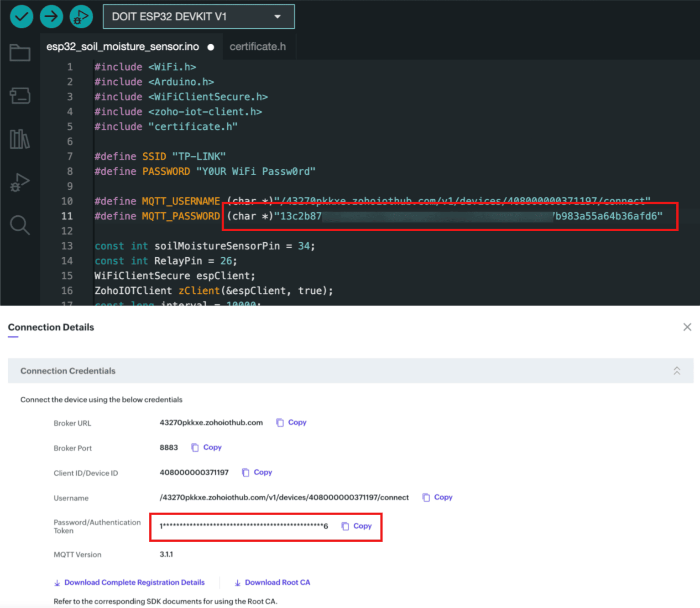Image resolution: width=700 pixels, height=608 pixels.
Task: Click the masked authentication token value
Action: pyautogui.click(x=244, y=526)
